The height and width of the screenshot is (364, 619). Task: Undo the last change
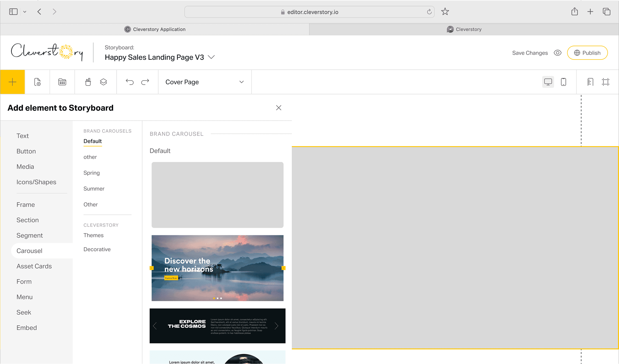[x=129, y=82]
